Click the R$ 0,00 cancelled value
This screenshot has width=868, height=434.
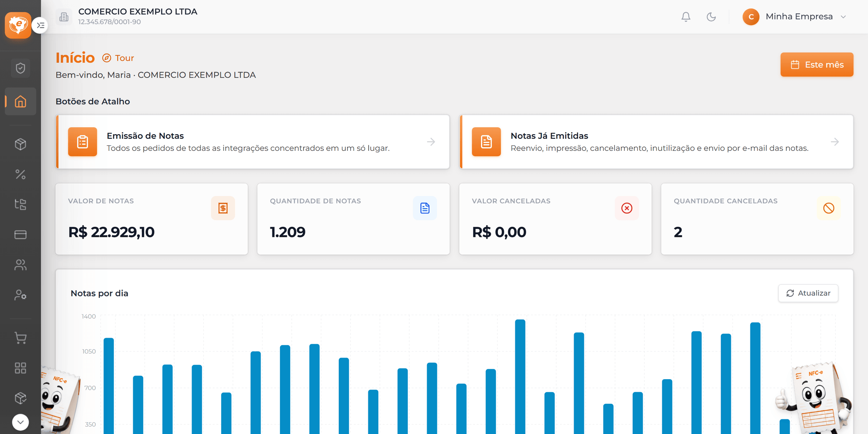499,232
